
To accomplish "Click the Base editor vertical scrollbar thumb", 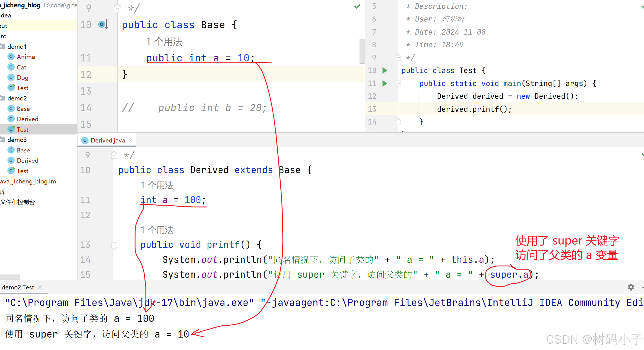I will pyautogui.click(x=362, y=51).
